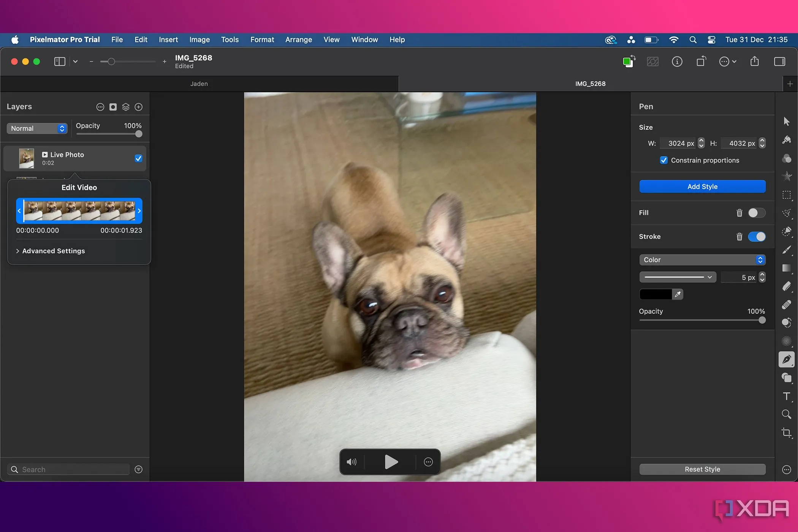The width and height of the screenshot is (798, 532).
Task: Add a new tab with the plus button
Action: click(790, 84)
